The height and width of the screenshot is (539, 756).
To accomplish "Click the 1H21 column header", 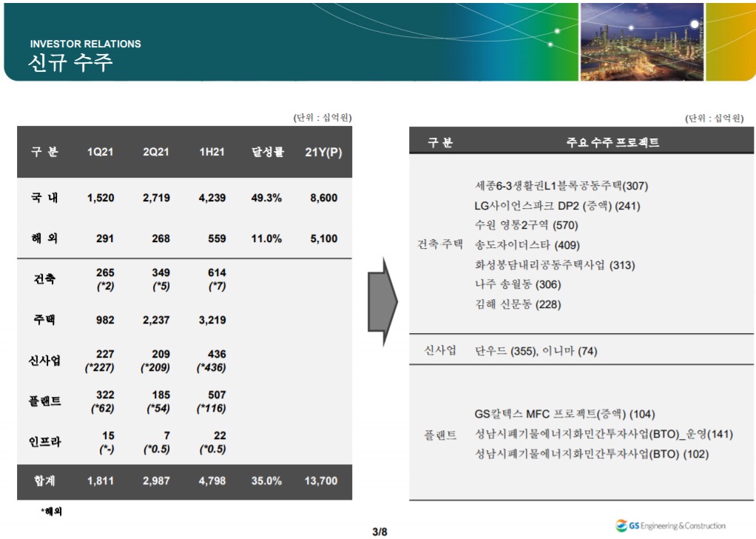I will pyautogui.click(x=212, y=152).
